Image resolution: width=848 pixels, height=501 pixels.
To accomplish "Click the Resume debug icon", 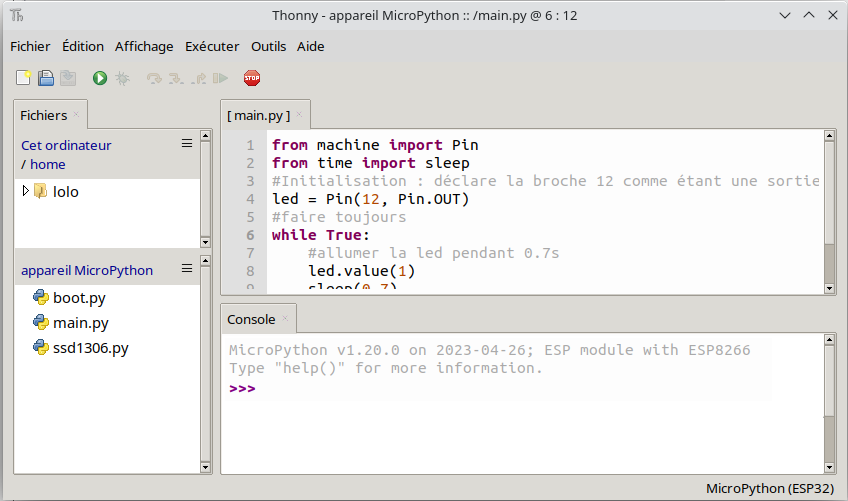I will (220, 78).
